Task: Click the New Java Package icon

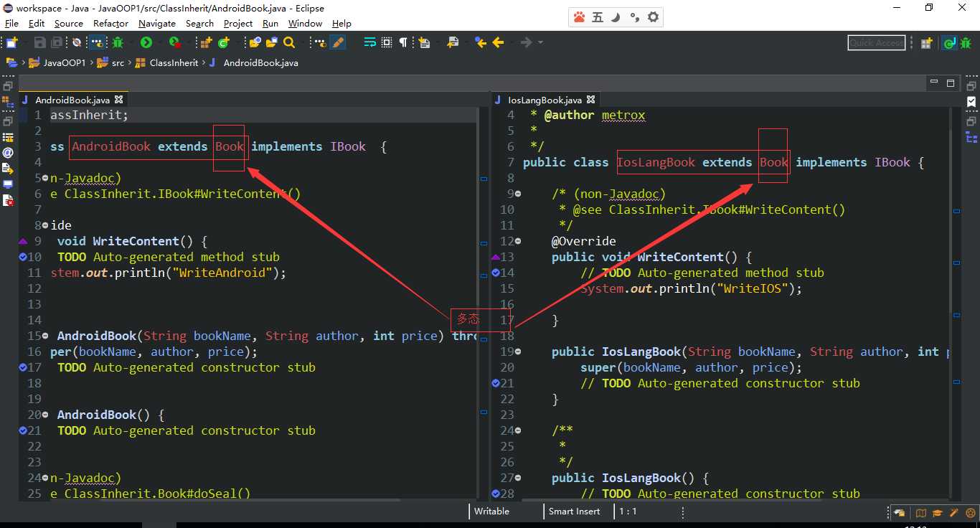Action: [205, 43]
